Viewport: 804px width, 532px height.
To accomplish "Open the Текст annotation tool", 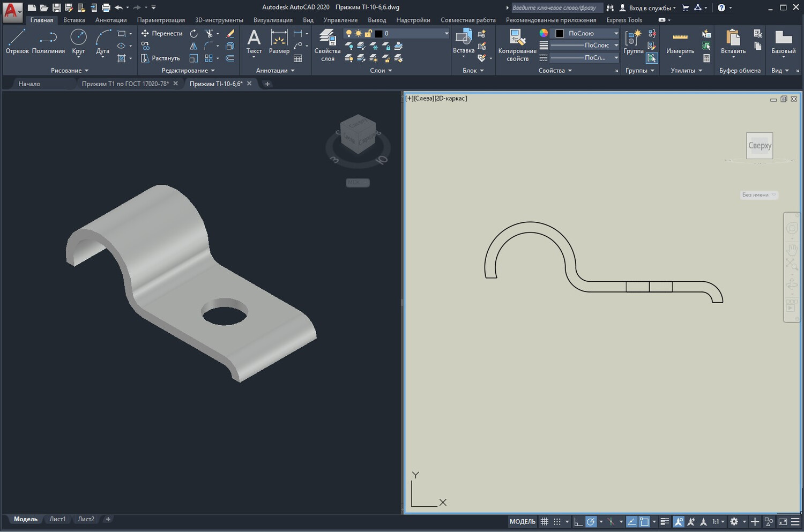I will click(x=254, y=42).
